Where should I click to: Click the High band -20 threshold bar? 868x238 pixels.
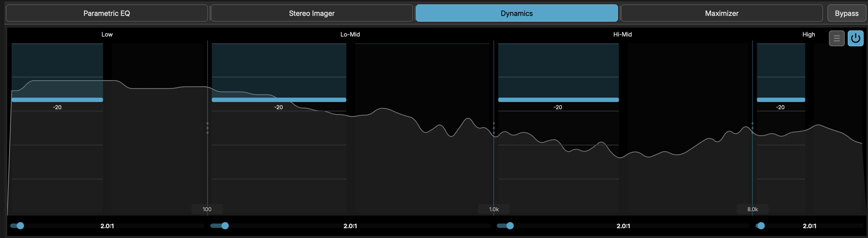pos(781,100)
